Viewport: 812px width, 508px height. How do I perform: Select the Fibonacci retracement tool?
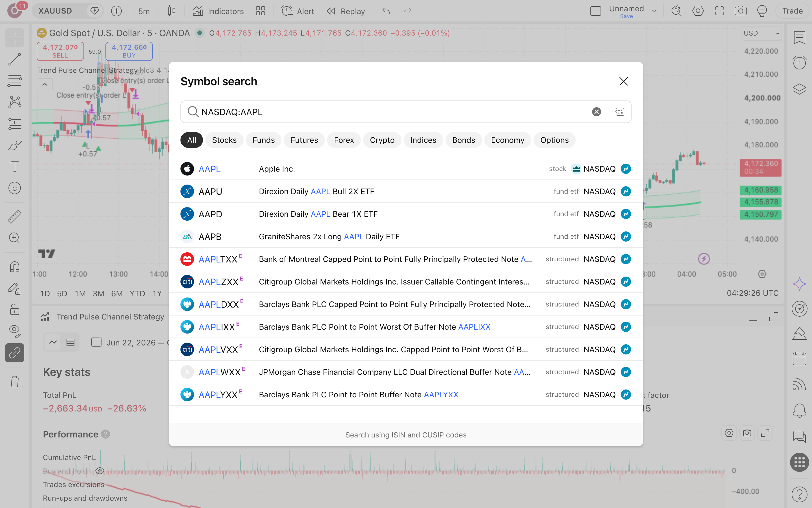coord(14,81)
